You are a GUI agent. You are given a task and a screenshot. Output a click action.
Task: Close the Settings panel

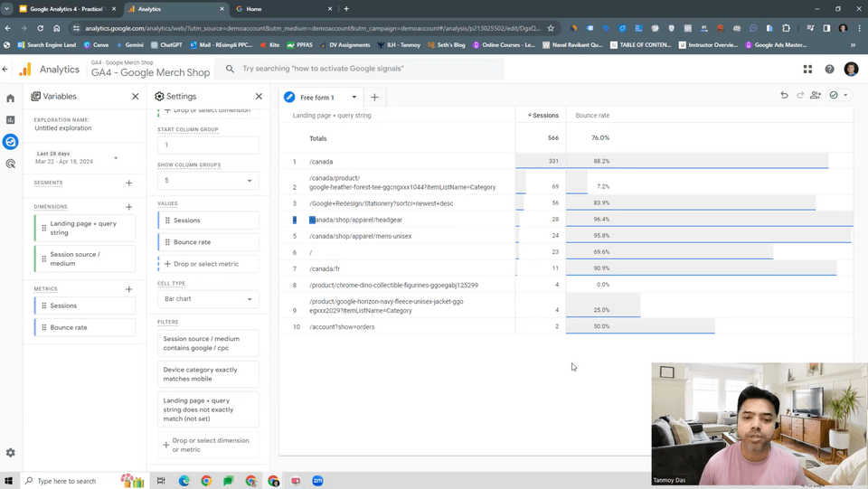pyautogui.click(x=259, y=97)
